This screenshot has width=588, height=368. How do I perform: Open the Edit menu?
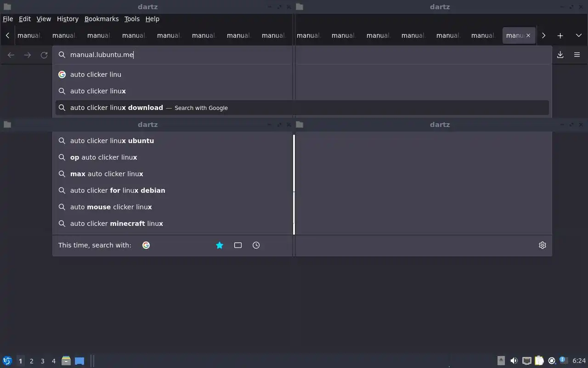point(25,19)
